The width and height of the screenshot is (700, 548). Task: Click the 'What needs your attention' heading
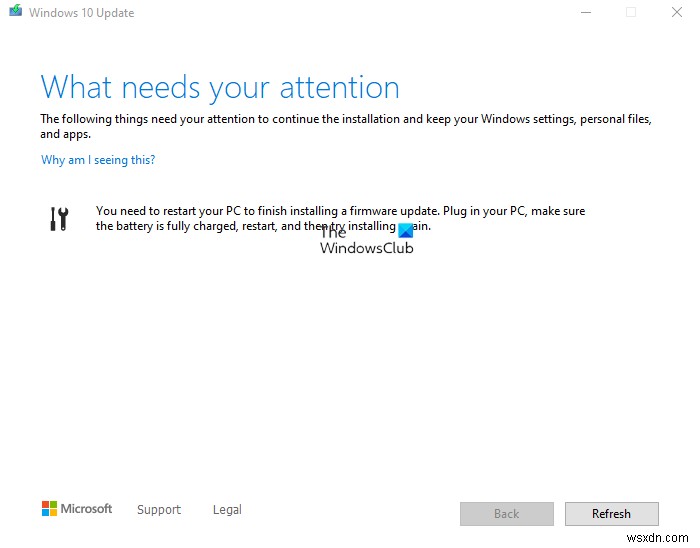(x=220, y=86)
